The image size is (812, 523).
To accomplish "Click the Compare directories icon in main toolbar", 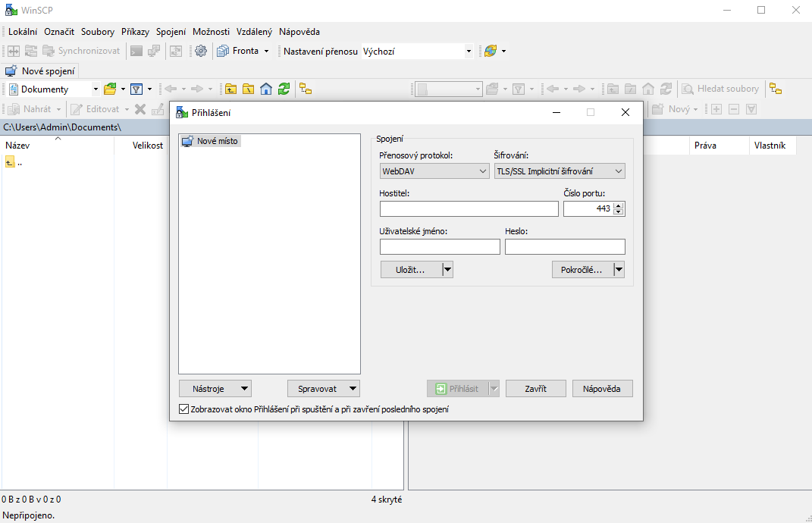I will pyautogui.click(x=14, y=51).
